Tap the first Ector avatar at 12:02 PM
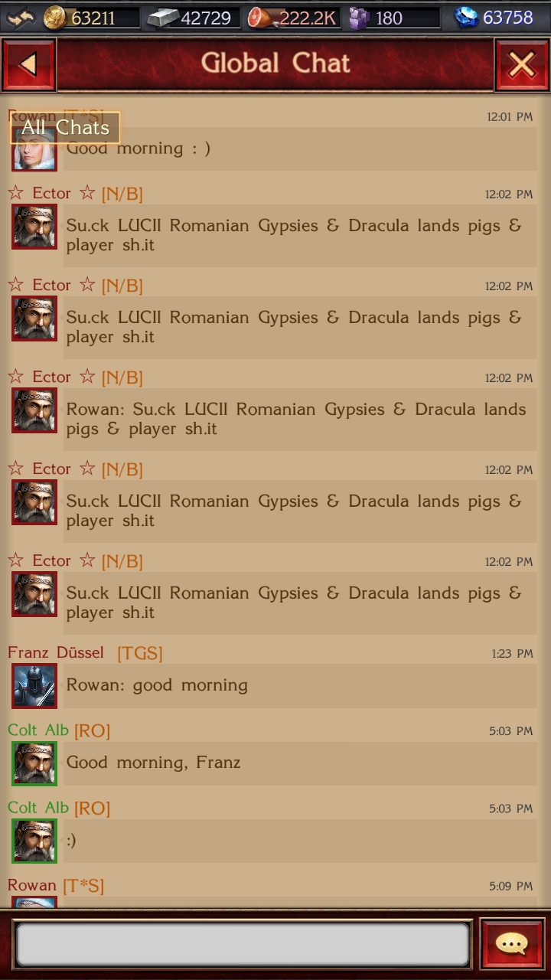Screen dimensions: 551x980 pyautogui.click(x=34, y=227)
